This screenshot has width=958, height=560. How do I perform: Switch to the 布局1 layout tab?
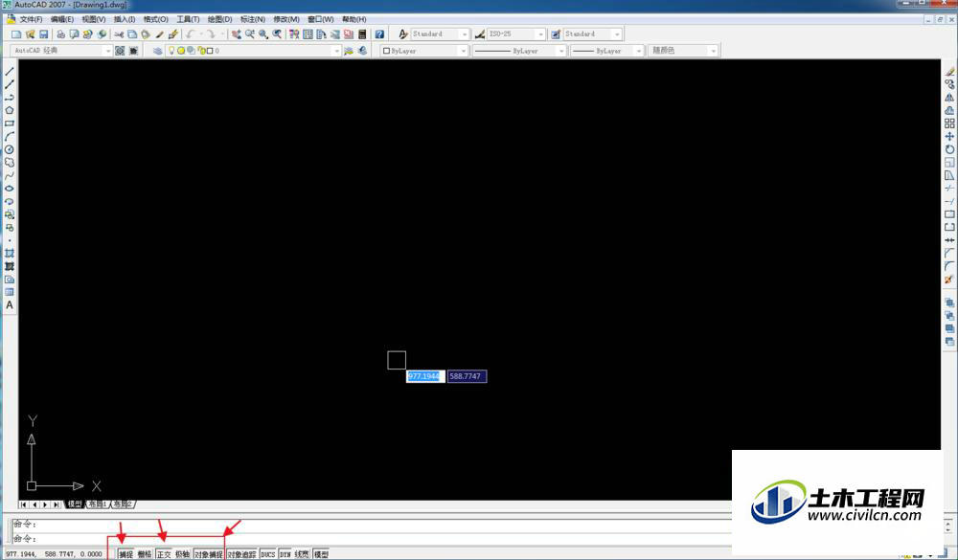[97, 504]
